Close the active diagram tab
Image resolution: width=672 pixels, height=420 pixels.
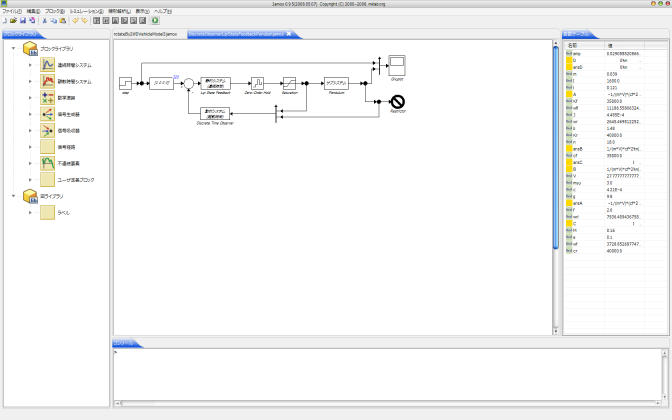pyautogui.click(x=288, y=33)
